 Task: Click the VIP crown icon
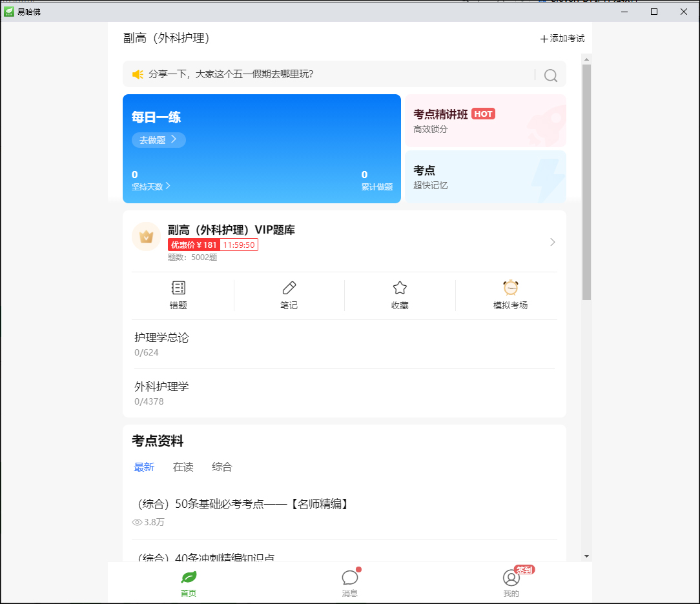147,236
